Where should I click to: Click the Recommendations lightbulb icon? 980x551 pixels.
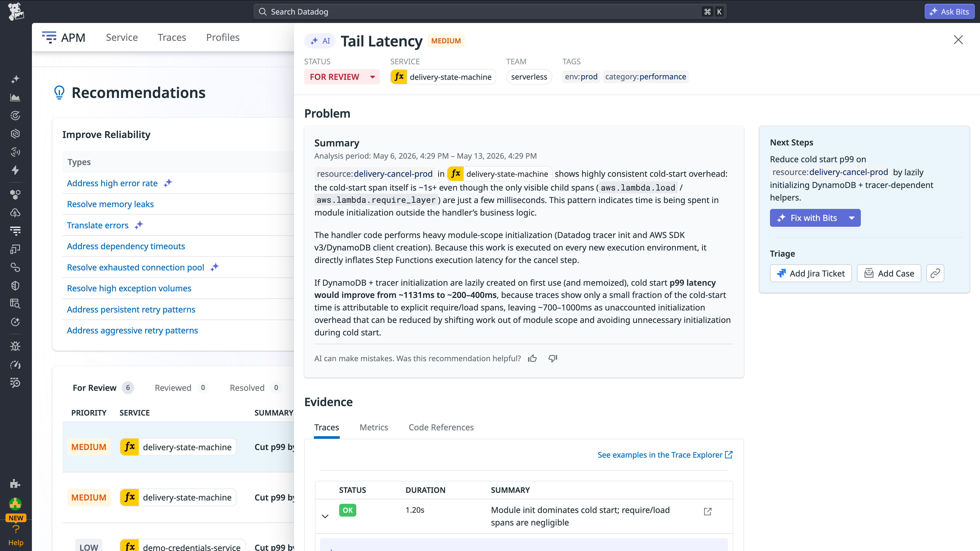tap(59, 92)
